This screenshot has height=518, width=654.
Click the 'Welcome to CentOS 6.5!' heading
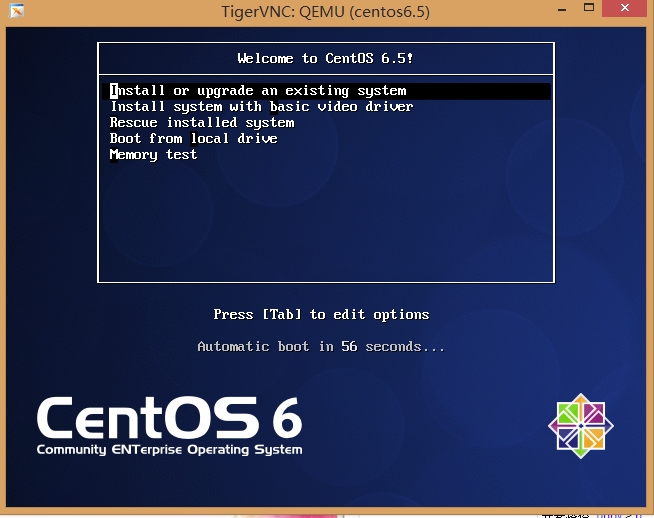click(325, 58)
